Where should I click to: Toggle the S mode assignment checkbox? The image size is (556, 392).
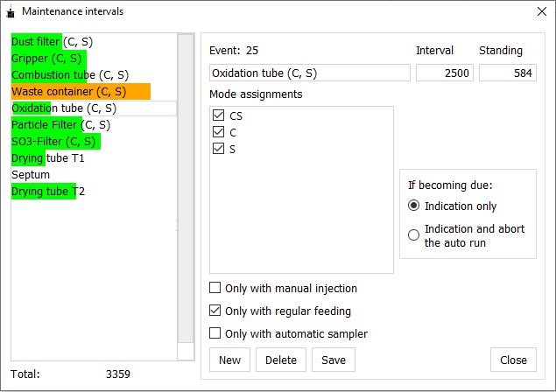pyautogui.click(x=218, y=149)
